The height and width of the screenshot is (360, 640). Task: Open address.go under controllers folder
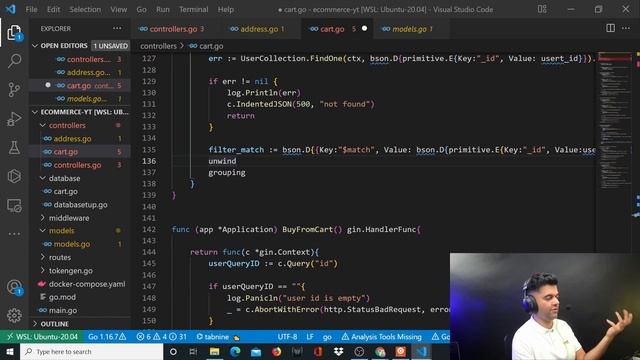pos(80,139)
